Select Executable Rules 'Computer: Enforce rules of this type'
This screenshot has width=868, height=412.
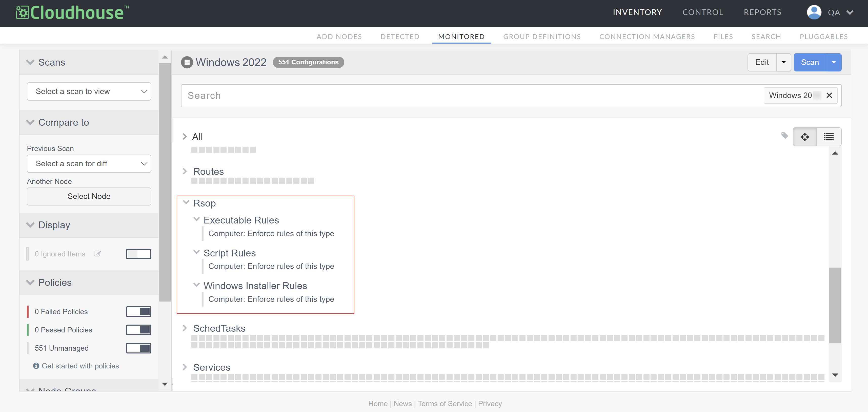(x=271, y=233)
